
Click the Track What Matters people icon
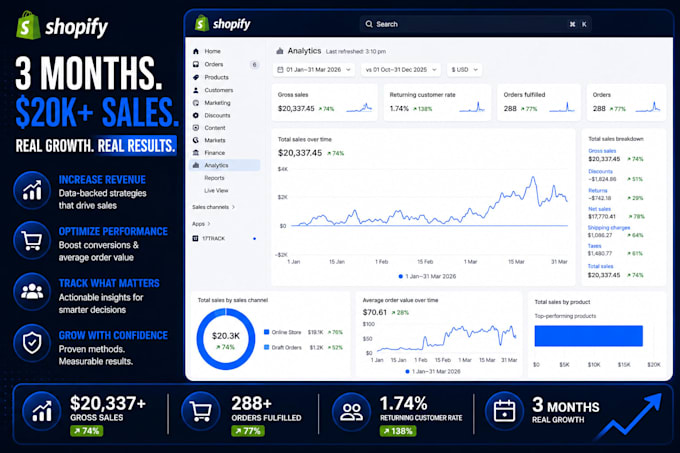[32, 291]
